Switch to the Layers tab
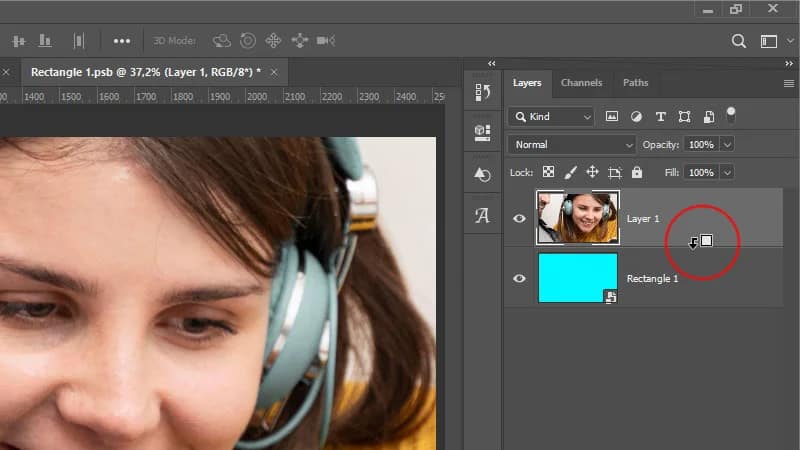This screenshot has width=800, height=450. pyautogui.click(x=527, y=83)
